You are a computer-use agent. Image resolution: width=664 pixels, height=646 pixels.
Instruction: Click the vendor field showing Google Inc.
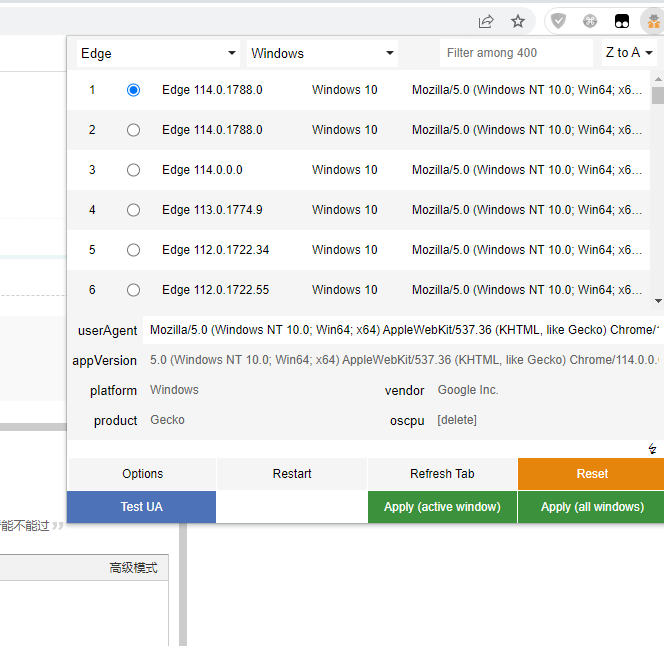tap(546, 390)
